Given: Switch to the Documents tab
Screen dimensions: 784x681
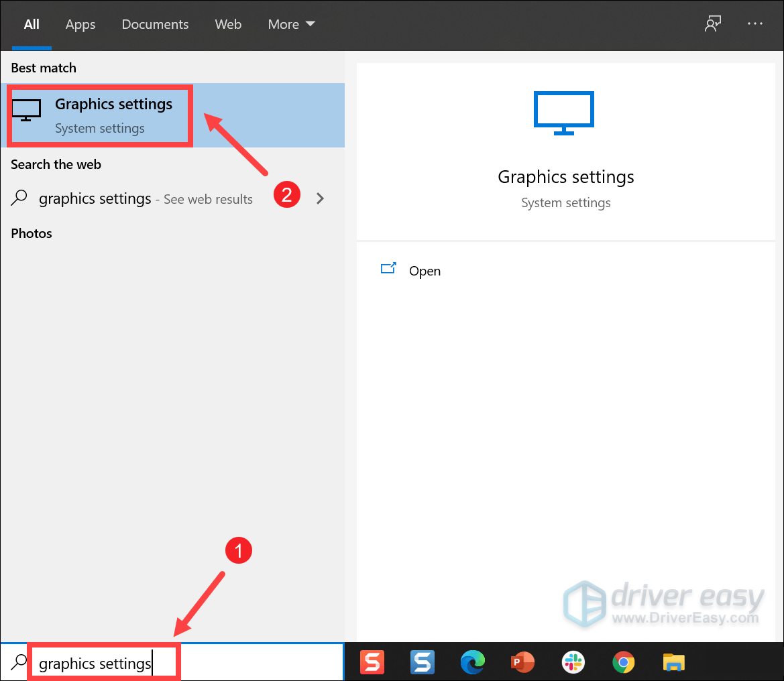Looking at the screenshot, I should pyautogui.click(x=155, y=24).
